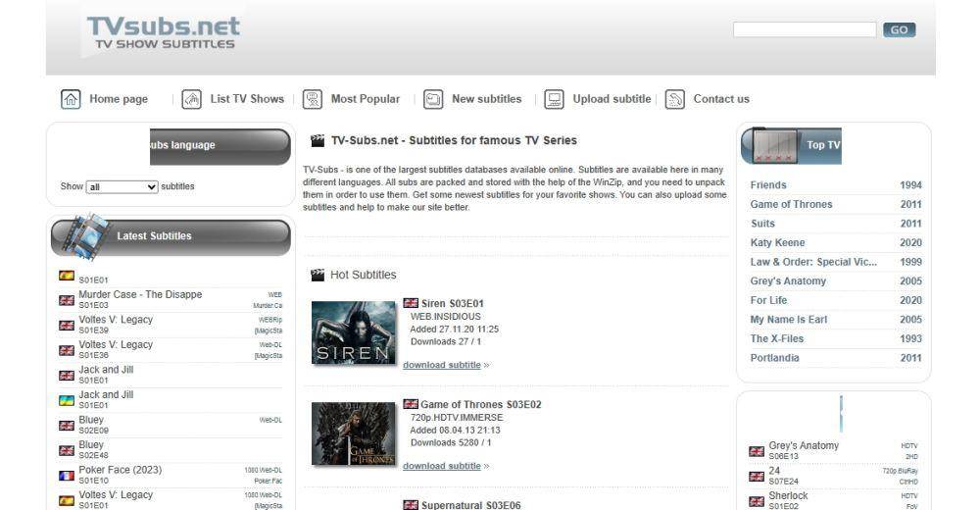Click the flag beside Sherlock S01E02
980x510 pixels.
(757, 501)
